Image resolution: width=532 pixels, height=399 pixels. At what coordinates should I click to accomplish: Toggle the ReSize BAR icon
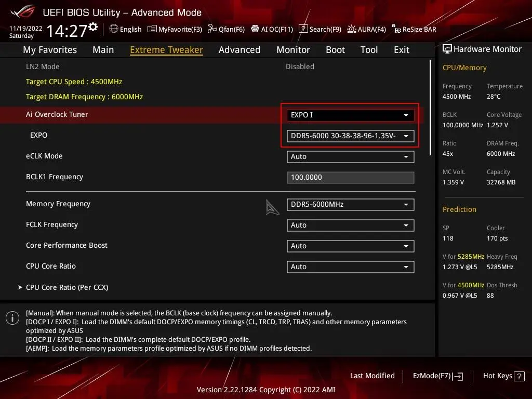(396, 29)
